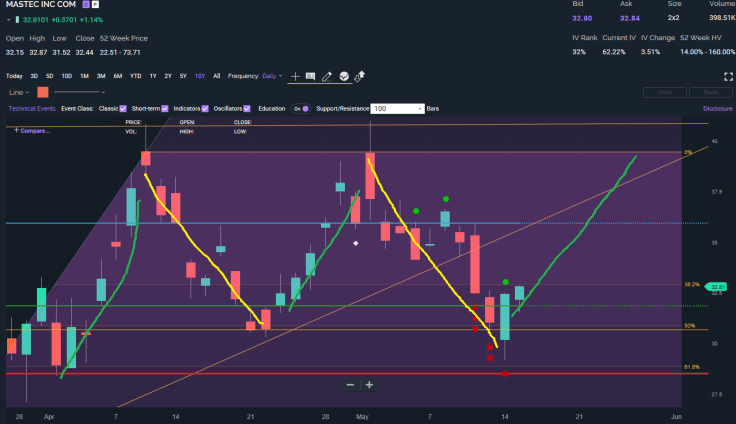Screen dimensions: 736x424
Task: Zoom out with the minus button
Action: click(x=350, y=385)
